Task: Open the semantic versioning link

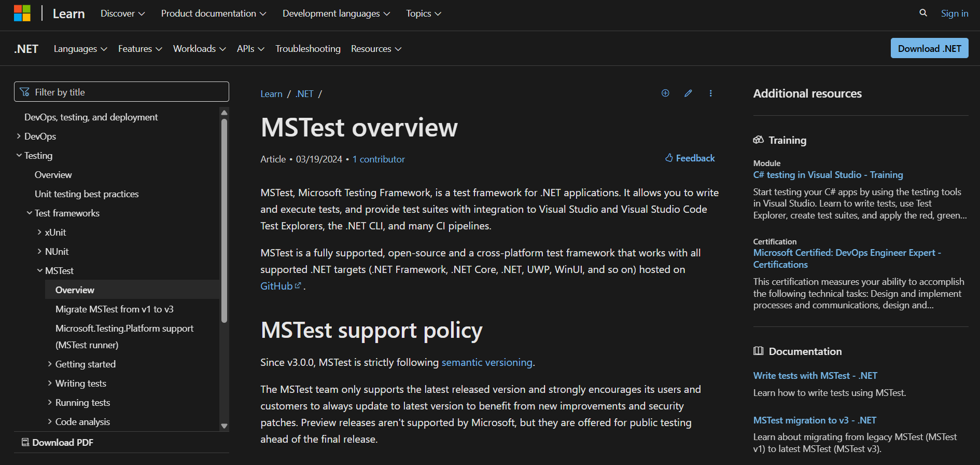Action: [x=487, y=362]
